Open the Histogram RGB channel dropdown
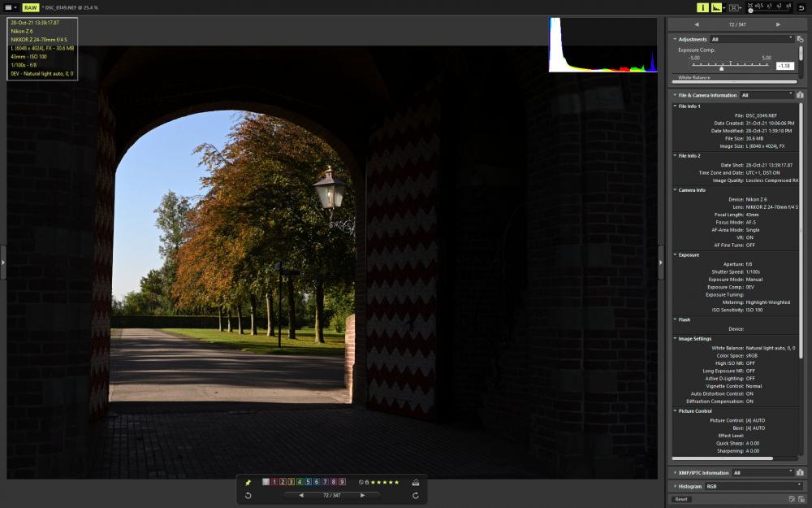 (753, 486)
